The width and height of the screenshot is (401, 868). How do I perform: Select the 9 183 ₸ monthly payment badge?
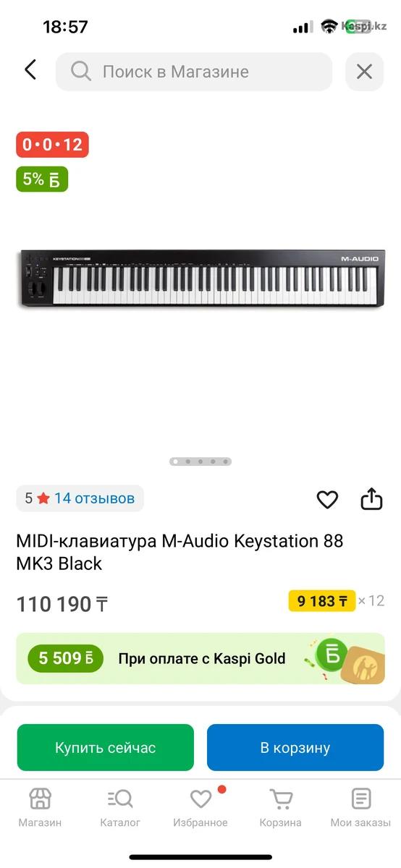click(322, 601)
